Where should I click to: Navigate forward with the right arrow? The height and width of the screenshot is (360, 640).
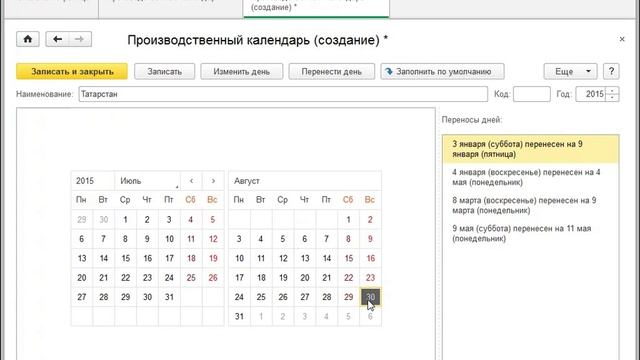click(80, 39)
